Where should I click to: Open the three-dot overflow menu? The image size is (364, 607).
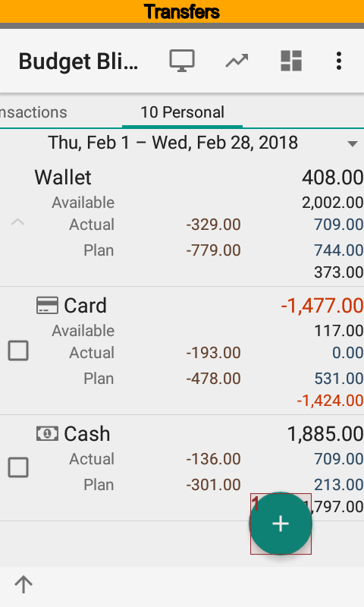click(x=339, y=61)
